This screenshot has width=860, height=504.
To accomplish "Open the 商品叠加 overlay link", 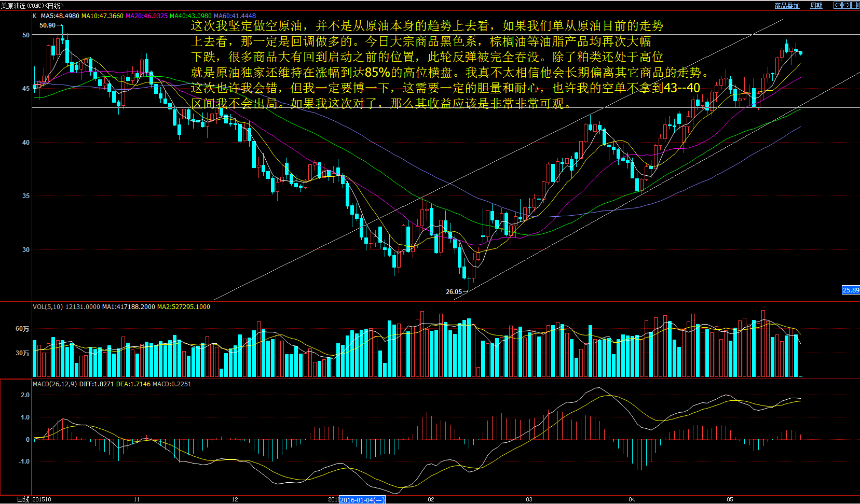I will click(787, 6).
